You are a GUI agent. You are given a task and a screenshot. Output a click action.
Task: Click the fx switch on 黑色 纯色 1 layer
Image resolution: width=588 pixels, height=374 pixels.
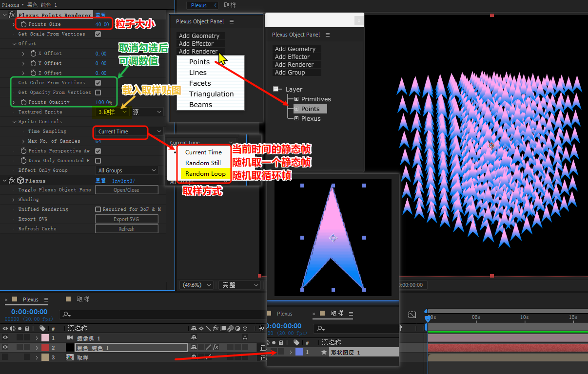click(x=216, y=347)
